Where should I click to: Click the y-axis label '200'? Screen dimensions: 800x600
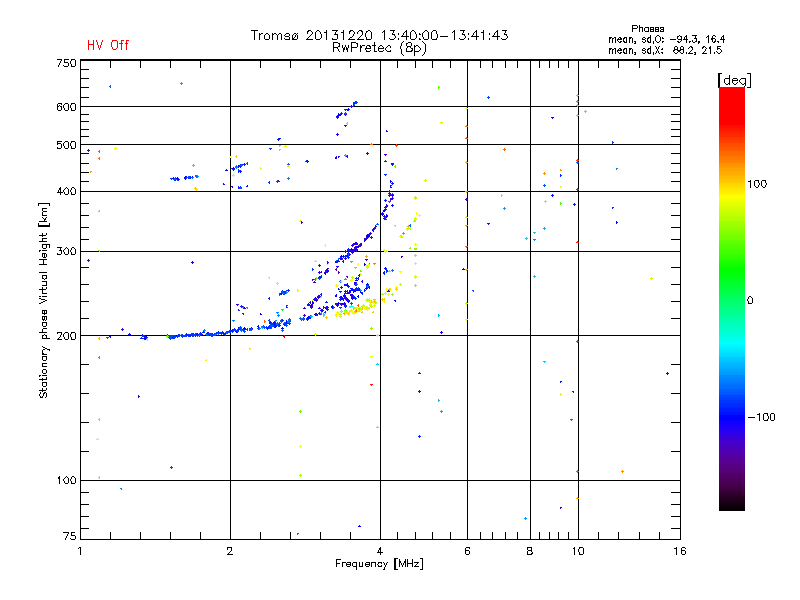66,336
